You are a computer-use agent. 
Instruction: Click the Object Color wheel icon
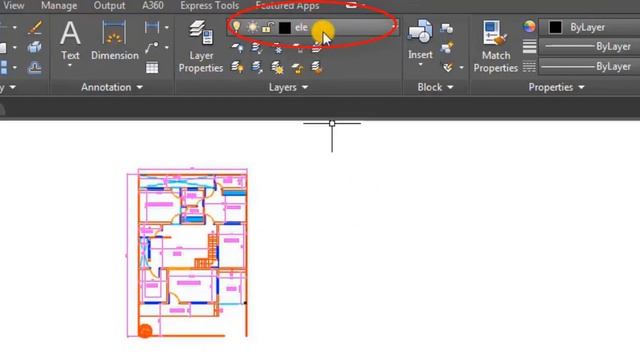click(x=529, y=27)
